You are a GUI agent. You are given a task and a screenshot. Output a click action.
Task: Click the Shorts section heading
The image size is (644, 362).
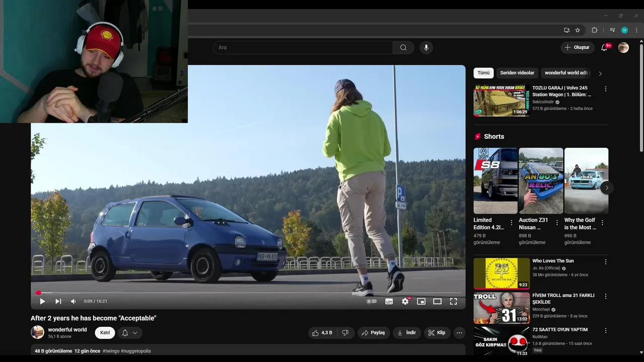click(494, 137)
